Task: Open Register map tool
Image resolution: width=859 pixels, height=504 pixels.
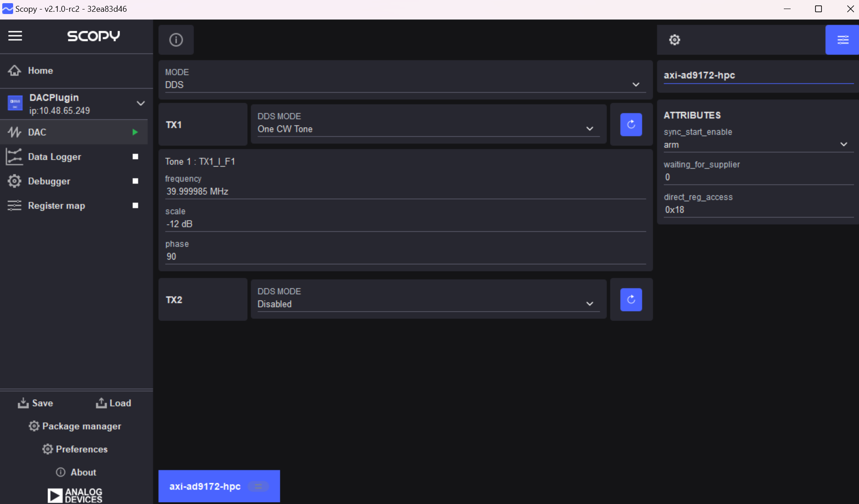Action: (74, 205)
